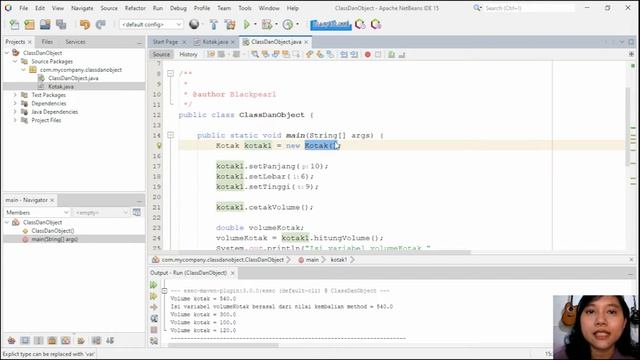Click the Redo toolbar icon
This screenshot has width=640, height=360.
(100, 24)
